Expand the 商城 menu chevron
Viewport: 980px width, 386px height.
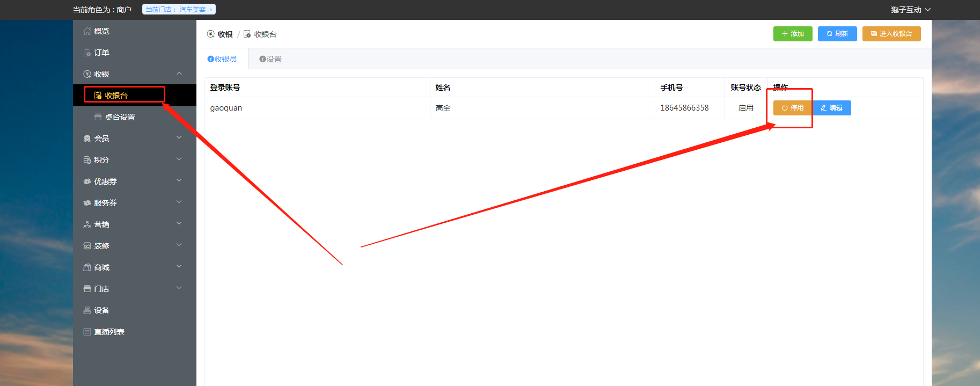pyautogui.click(x=179, y=267)
